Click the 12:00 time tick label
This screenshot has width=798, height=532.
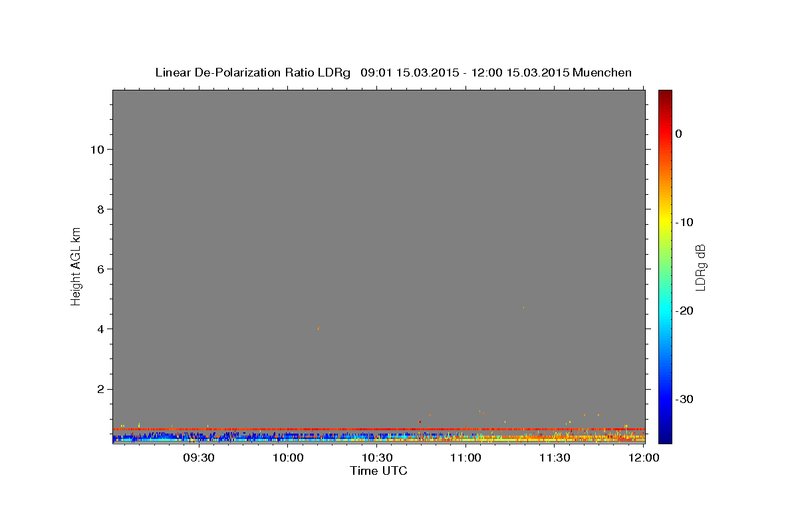[643, 458]
